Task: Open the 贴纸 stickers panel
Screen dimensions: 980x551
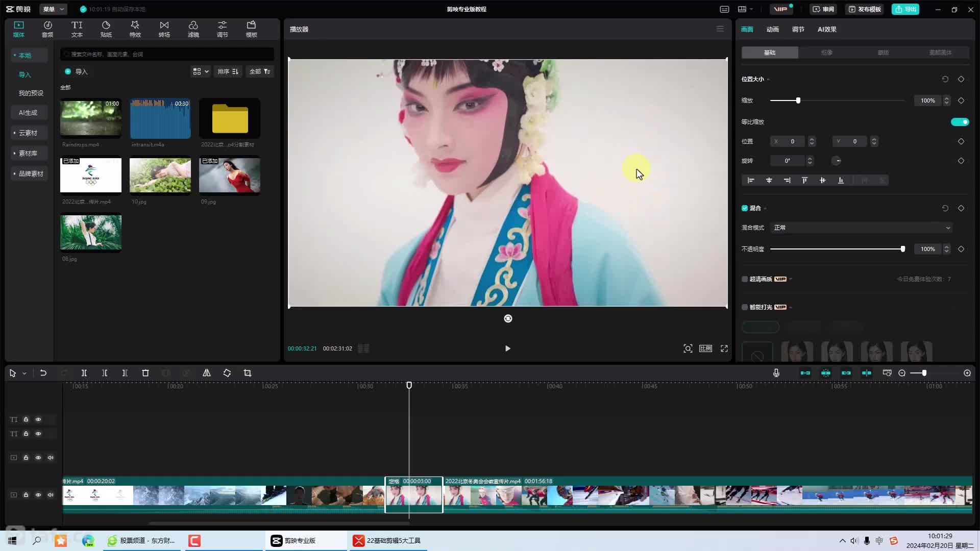Action: click(x=106, y=29)
